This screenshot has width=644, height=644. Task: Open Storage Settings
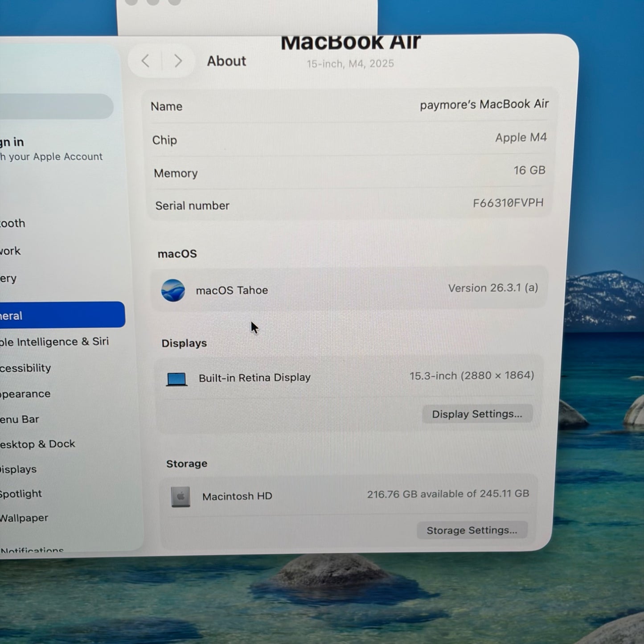coord(472,530)
